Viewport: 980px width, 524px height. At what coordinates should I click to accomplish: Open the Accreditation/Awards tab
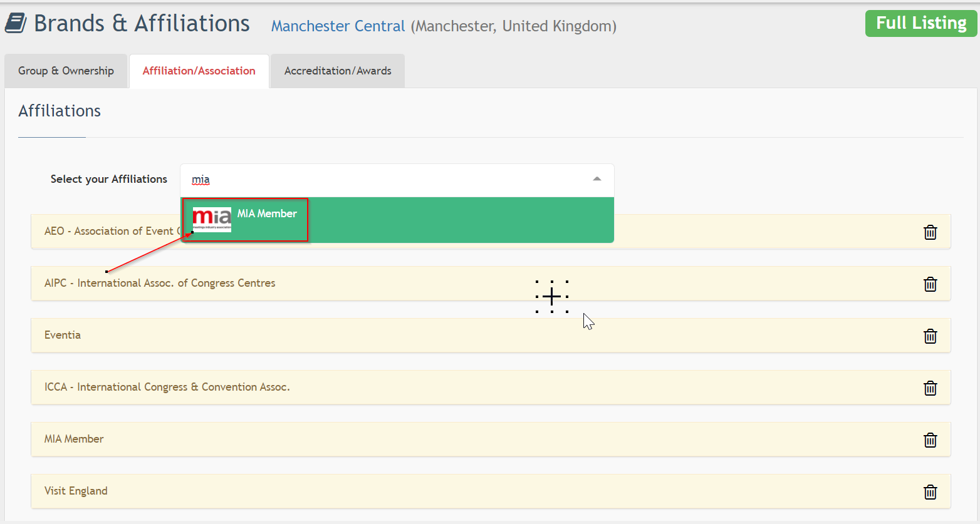338,71
